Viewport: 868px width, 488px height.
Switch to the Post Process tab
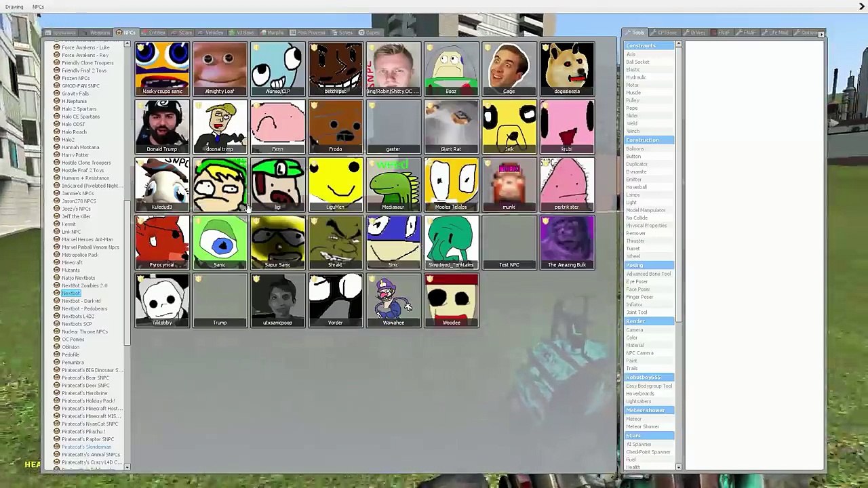tap(308, 33)
